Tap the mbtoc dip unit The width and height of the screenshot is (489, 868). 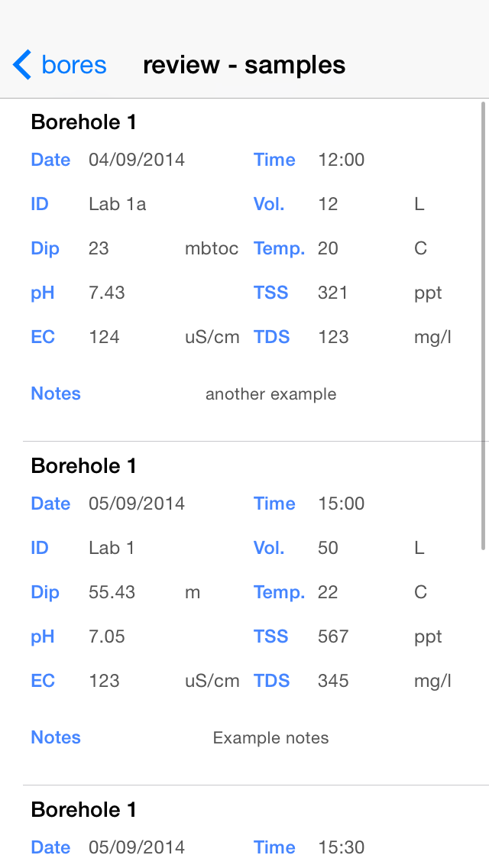pos(212,248)
